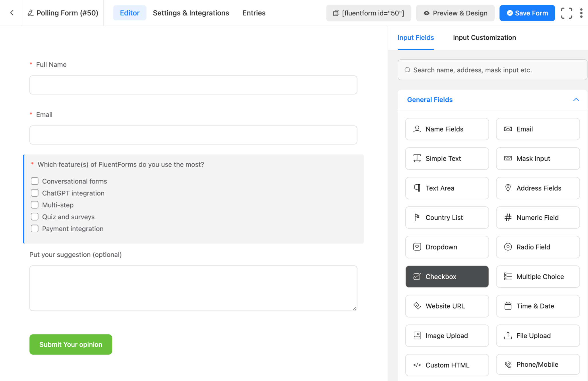This screenshot has width=588, height=381.
Task: Select the Phone/Mobile field type
Action: (x=537, y=364)
